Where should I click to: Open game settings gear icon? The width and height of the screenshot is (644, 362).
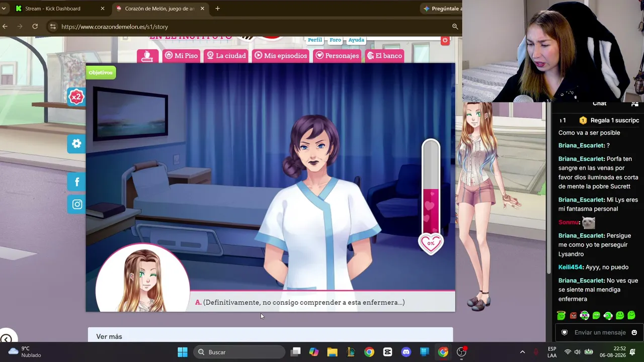click(x=76, y=144)
